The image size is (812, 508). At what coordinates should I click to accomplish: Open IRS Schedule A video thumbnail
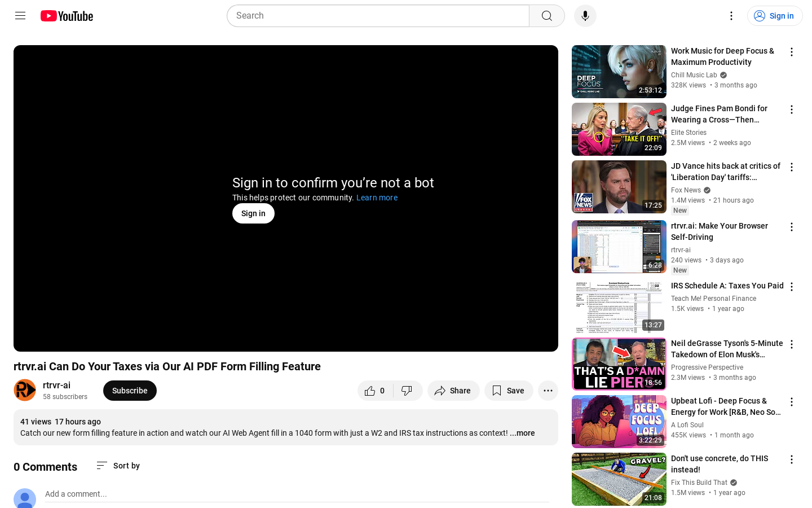(x=619, y=306)
